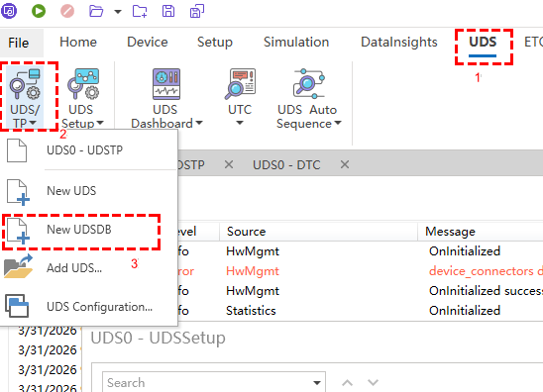Click the green Run play icon
The height and width of the screenshot is (392, 543).
39,11
